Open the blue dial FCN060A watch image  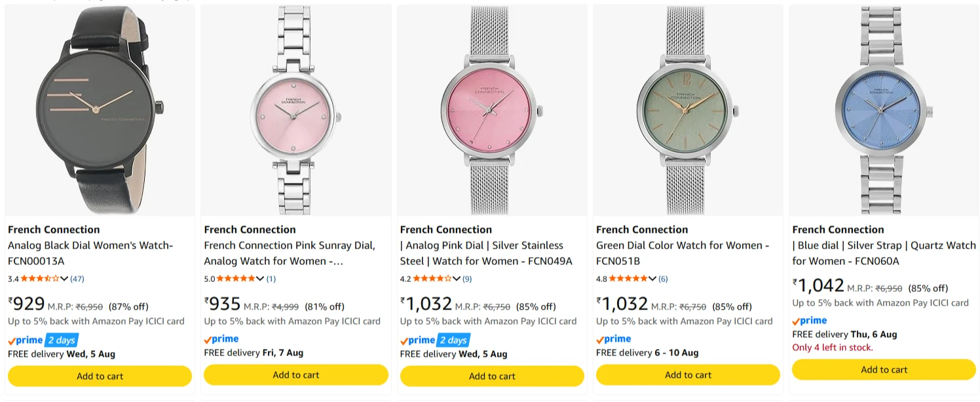[884, 110]
